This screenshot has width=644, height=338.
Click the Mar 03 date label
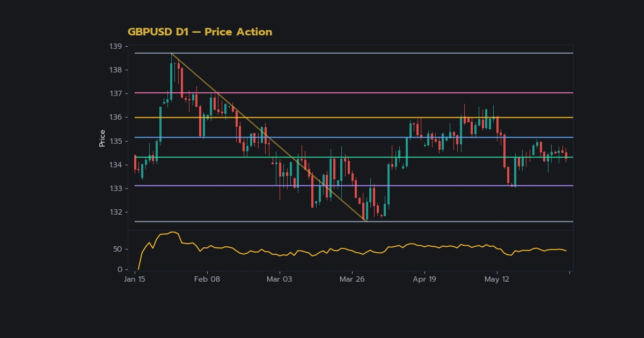[x=280, y=280]
